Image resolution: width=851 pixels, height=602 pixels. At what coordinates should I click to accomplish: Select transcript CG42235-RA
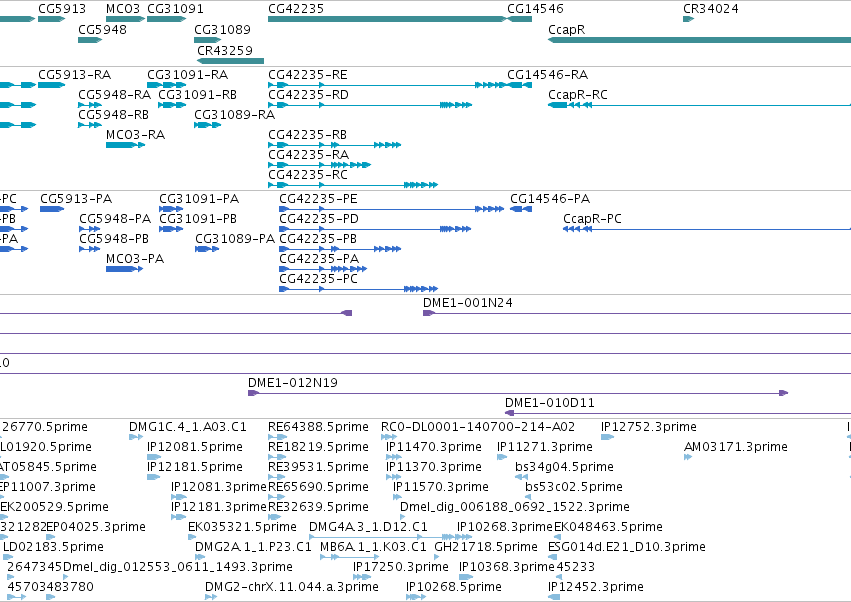[320, 165]
